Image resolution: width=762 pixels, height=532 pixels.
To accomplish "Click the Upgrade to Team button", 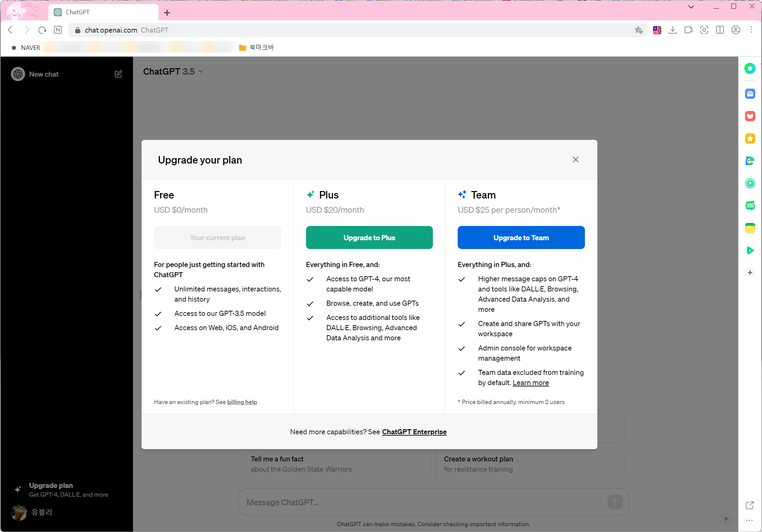I will point(521,237).
